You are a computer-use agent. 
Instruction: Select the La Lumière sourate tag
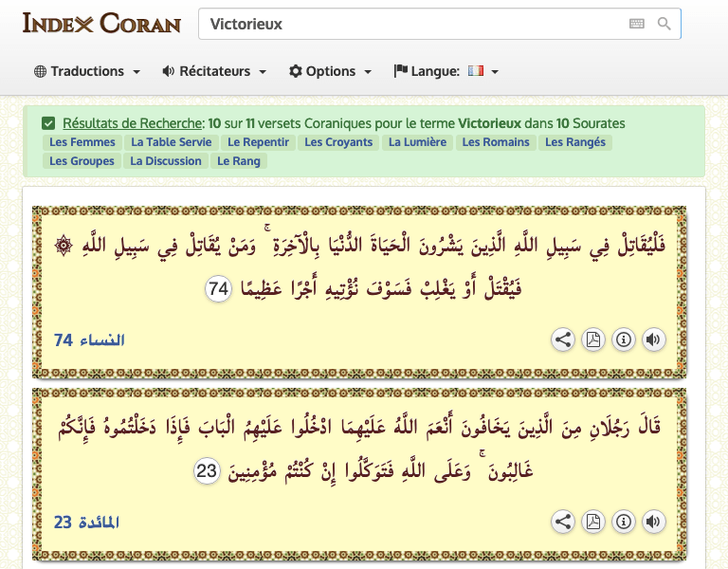pos(416,142)
